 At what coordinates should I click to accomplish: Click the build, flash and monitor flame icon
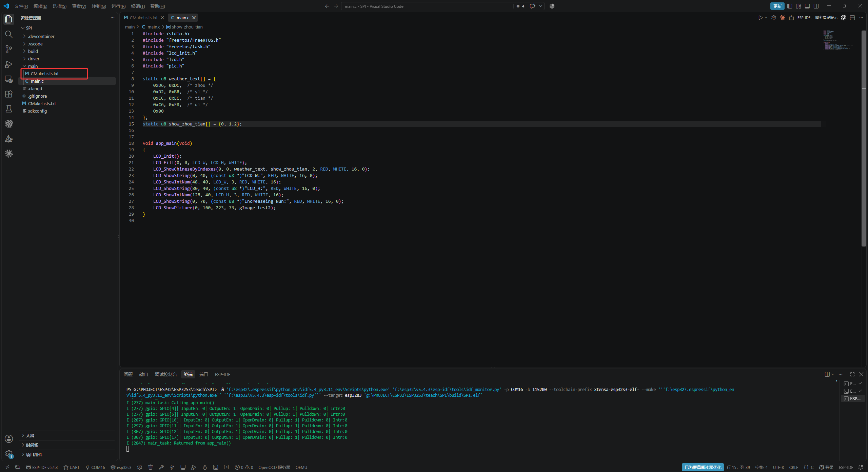tap(205, 467)
